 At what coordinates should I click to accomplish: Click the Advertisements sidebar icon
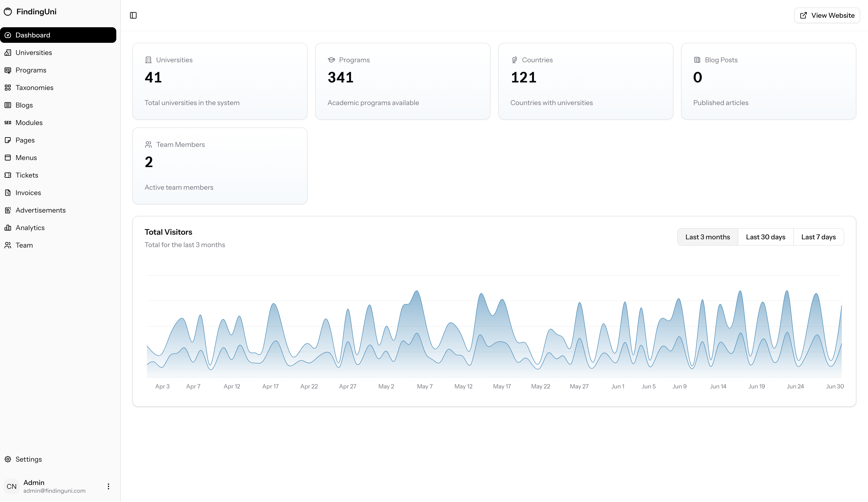pos(8,210)
